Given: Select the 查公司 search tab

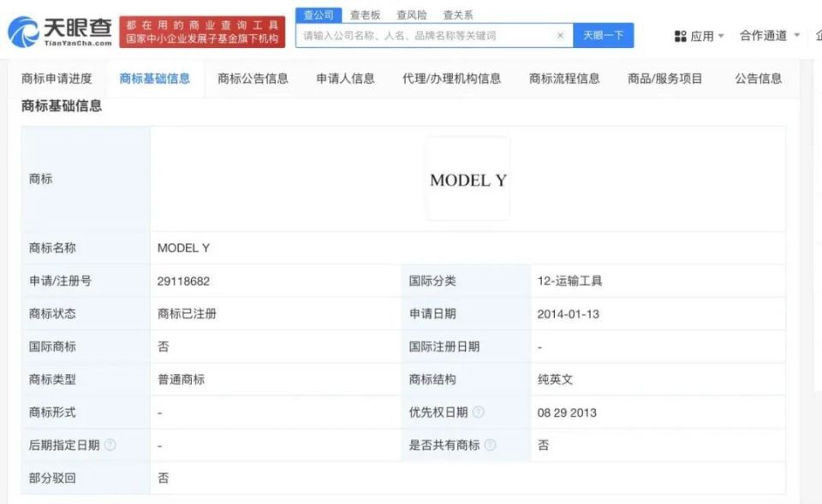Looking at the screenshot, I should tap(319, 15).
